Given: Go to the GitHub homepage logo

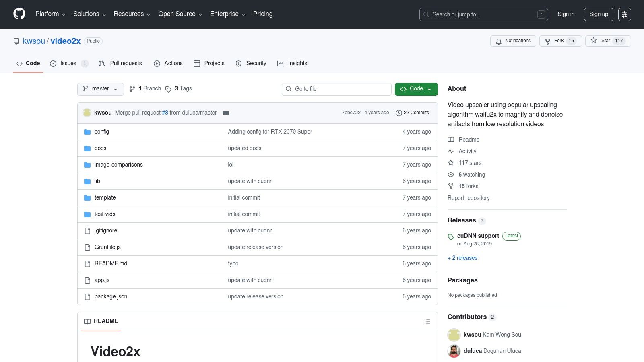Looking at the screenshot, I should [19, 14].
